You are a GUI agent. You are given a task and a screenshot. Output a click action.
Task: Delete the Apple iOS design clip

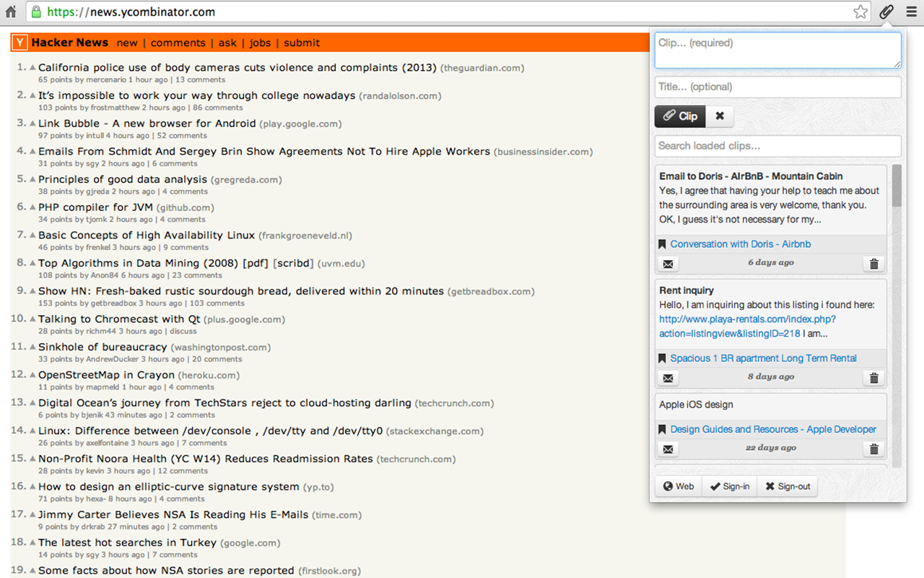point(873,449)
